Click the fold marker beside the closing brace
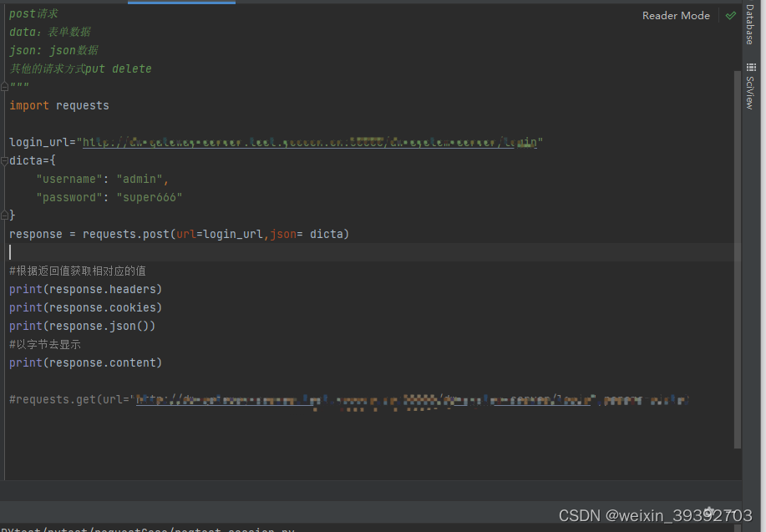This screenshot has width=766, height=532. pyautogui.click(x=3, y=215)
